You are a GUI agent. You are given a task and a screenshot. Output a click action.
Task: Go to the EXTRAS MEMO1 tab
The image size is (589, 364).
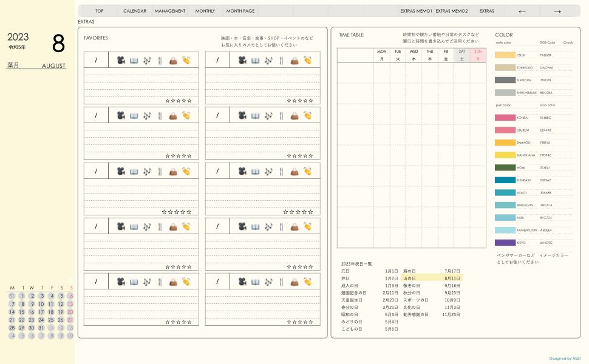click(x=416, y=11)
